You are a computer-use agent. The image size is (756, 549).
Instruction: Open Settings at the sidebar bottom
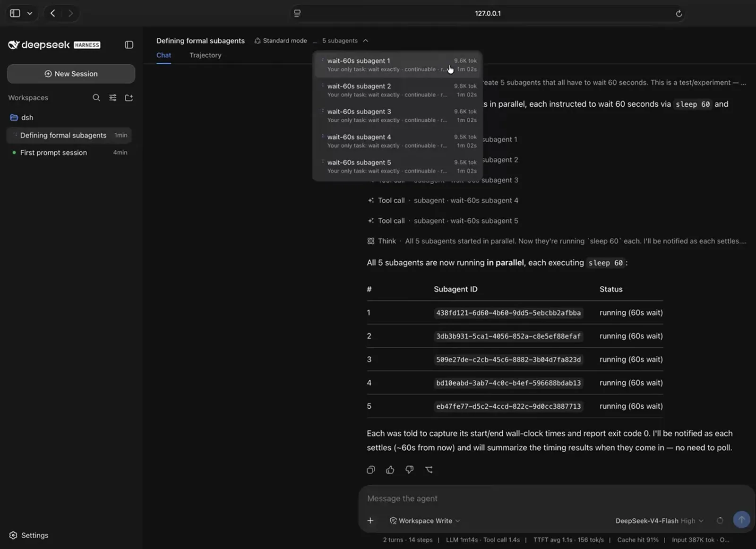coord(29,535)
